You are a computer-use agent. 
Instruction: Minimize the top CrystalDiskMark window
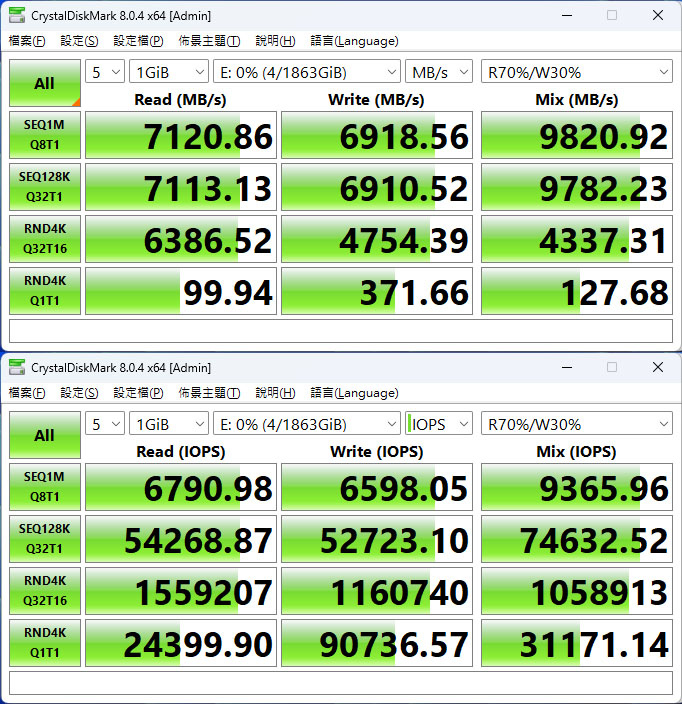coord(567,15)
